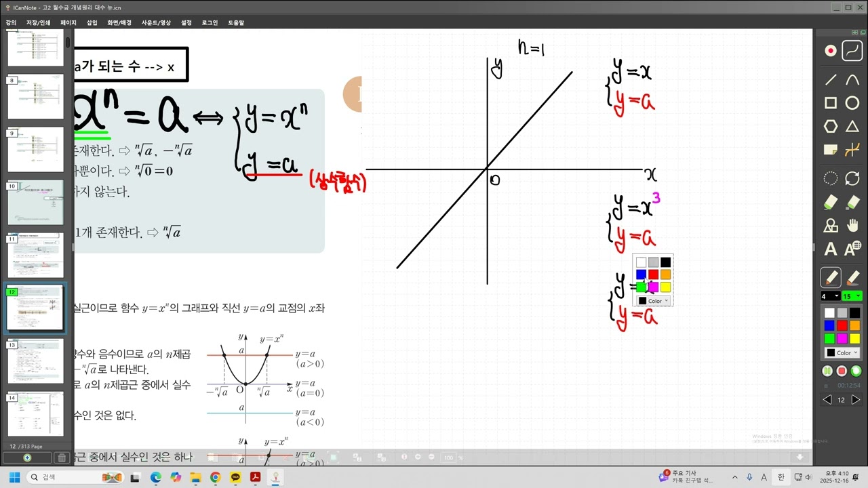Image resolution: width=868 pixels, height=488 pixels.
Task: Select the text with options A tool
Action: (852, 249)
